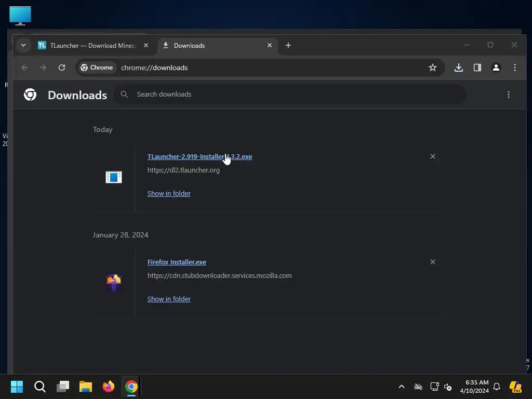The image size is (532, 399).
Task: Open Firefox Installer.exe file link
Action: [177, 262]
